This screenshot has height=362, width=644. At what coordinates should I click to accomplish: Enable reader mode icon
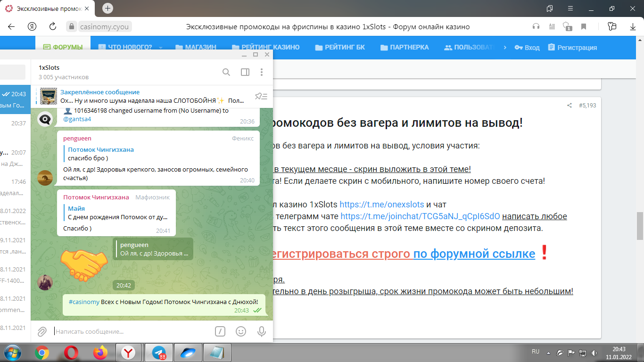(552, 26)
